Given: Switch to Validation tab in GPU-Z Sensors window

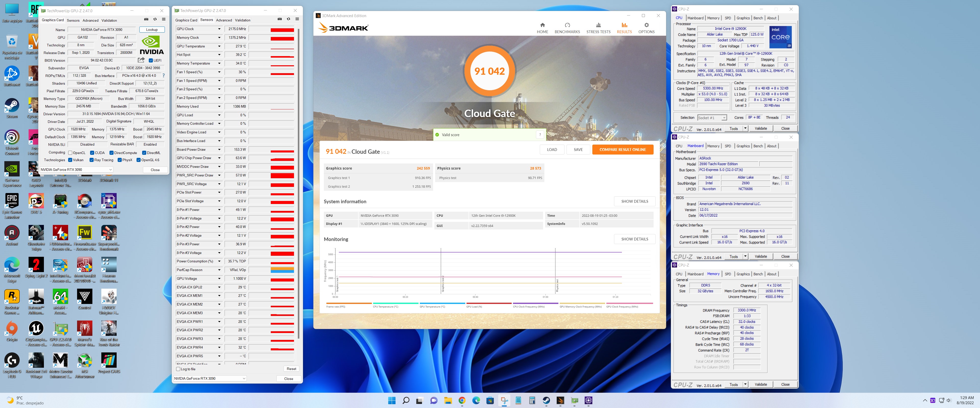Looking at the screenshot, I should 243,20.
